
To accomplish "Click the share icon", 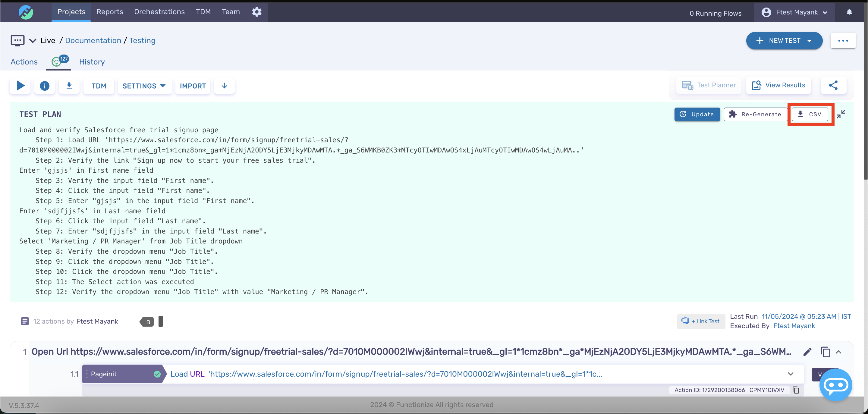I will [833, 85].
